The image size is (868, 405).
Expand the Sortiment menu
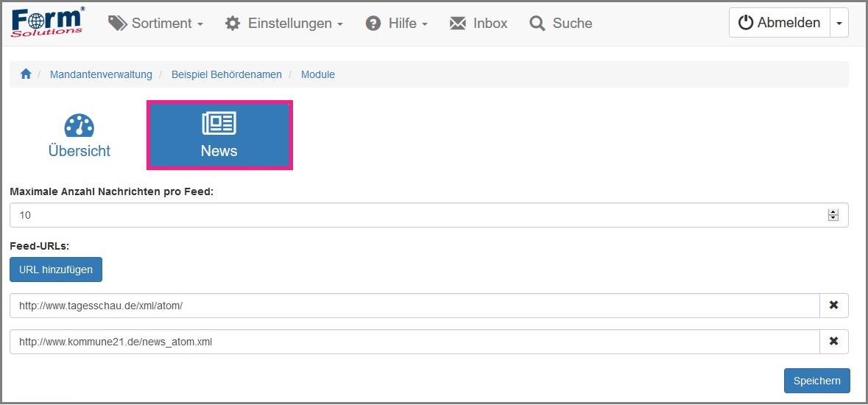click(x=155, y=24)
